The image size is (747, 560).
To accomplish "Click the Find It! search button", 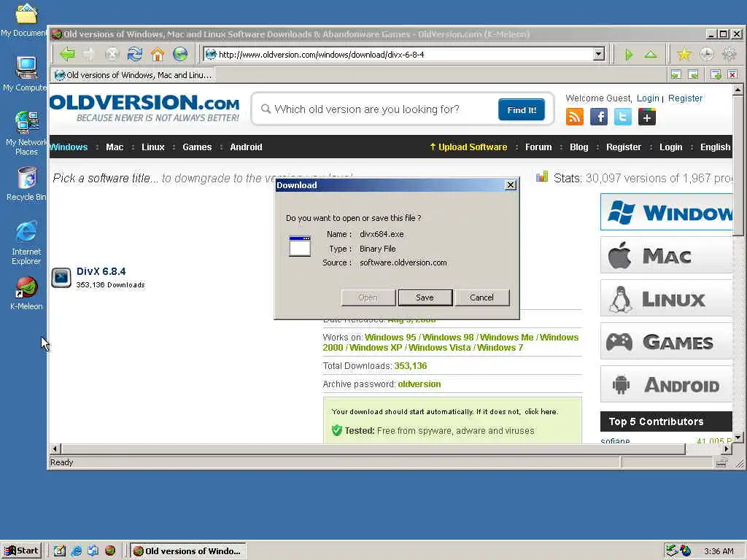I will click(x=522, y=110).
